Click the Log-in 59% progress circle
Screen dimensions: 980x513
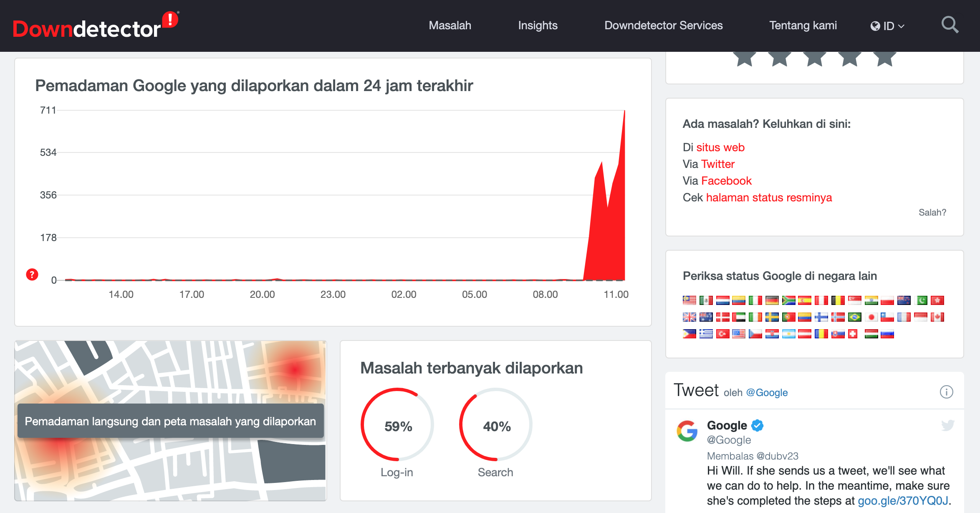pos(398,425)
